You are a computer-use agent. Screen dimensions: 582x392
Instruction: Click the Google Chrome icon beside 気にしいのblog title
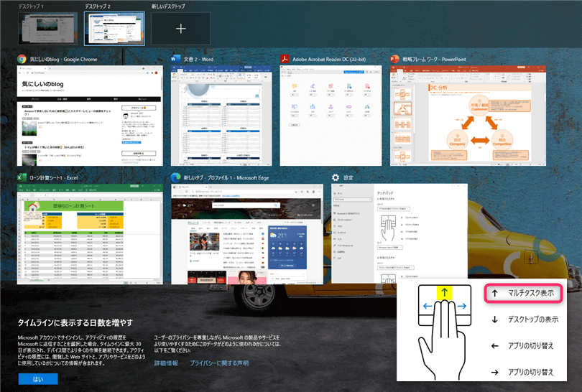tap(22, 59)
